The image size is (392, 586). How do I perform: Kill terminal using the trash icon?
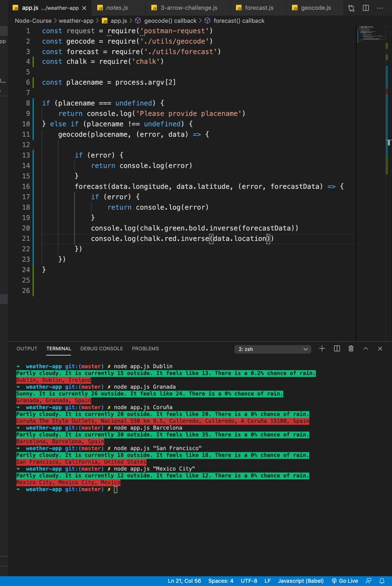point(351,349)
